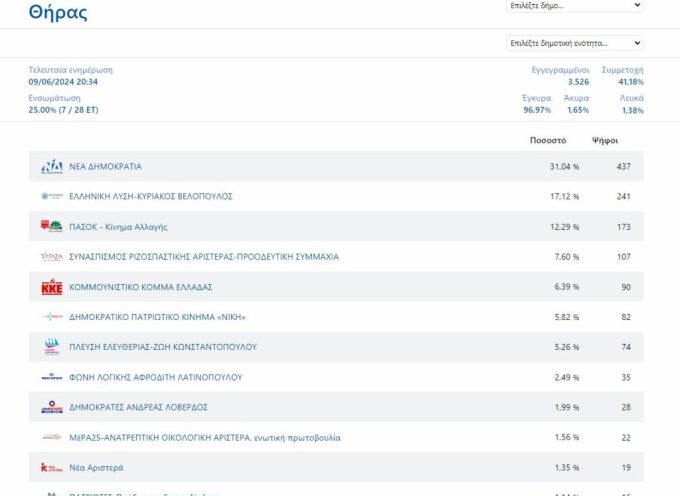Click the Ψήφοι column header
The height and width of the screenshot is (496, 680).
coord(605,140)
